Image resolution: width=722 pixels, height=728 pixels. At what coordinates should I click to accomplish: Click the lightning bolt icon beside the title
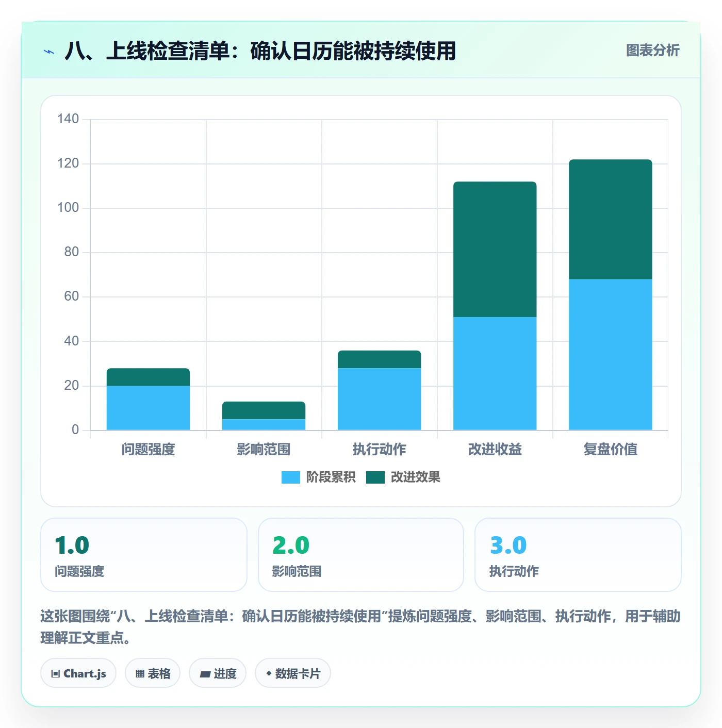(x=49, y=52)
